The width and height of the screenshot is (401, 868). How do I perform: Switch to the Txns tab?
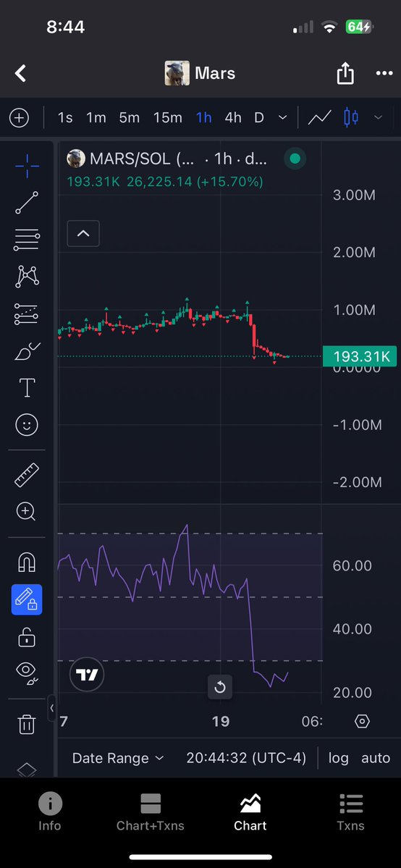350,812
